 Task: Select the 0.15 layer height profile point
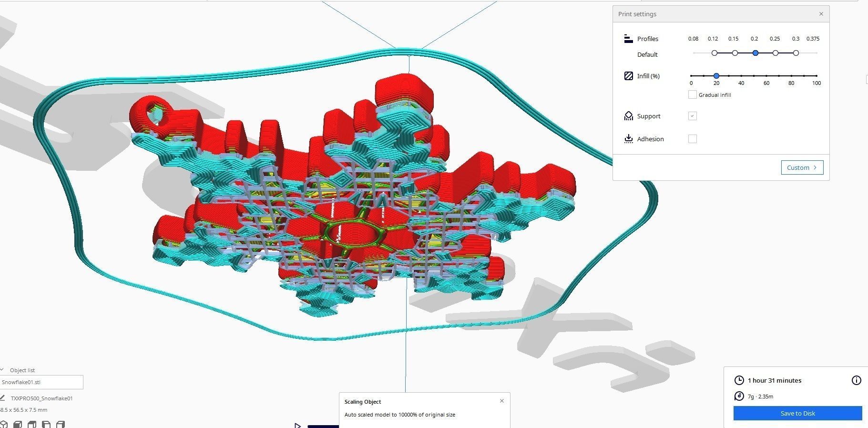click(735, 53)
